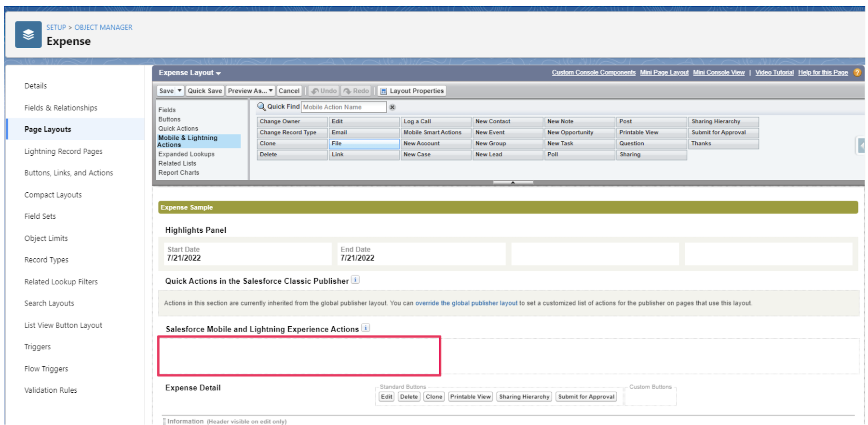The image size is (868, 425).
Task: Select Report Charts palette category
Action: (178, 173)
